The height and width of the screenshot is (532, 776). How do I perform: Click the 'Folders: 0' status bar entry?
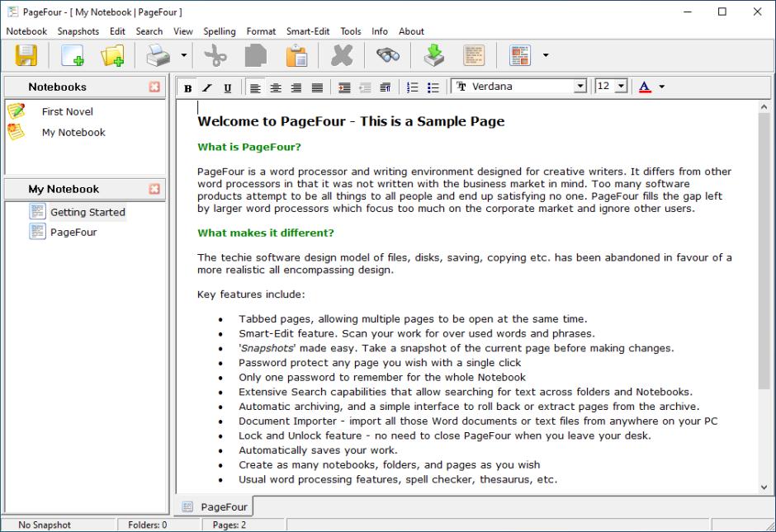tap(148, 525)
